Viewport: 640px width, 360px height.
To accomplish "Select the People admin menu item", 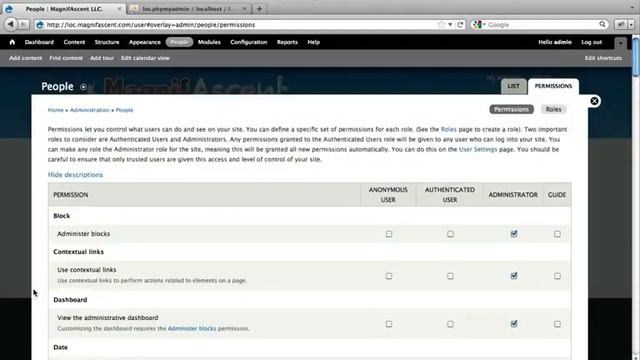I will tap(179, 42).
